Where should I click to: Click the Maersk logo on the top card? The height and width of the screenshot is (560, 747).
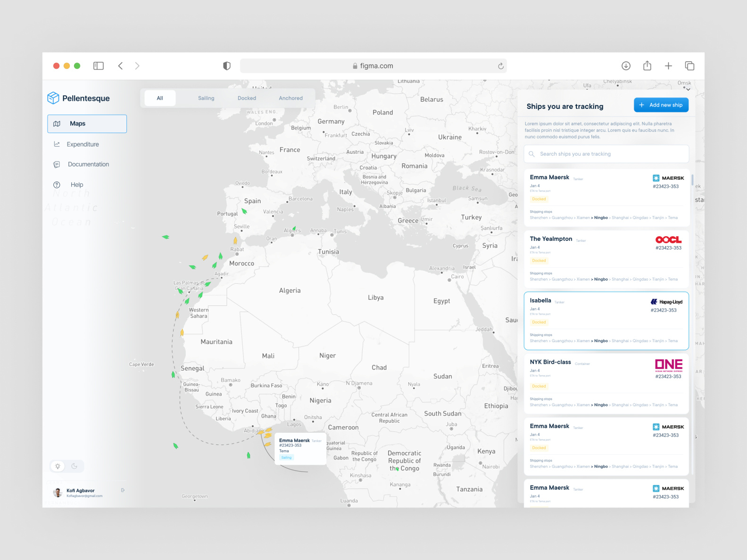[668, 178]
